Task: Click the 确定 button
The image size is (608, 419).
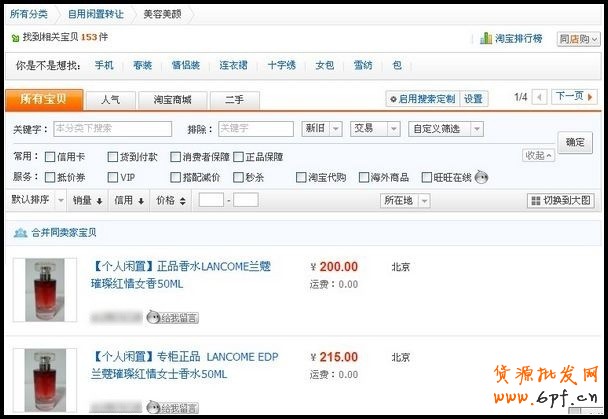Action: point(575,142)
